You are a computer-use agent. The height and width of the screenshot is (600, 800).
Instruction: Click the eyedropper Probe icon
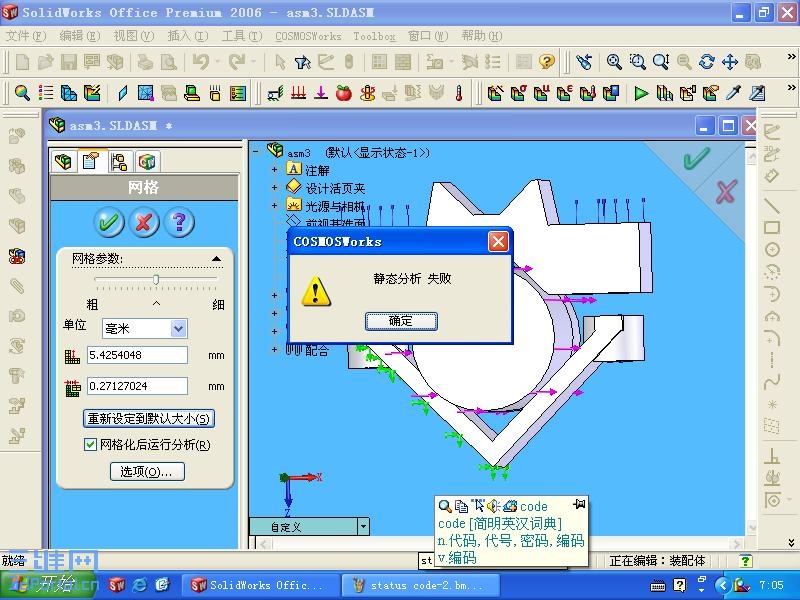click(x=733, y=93)
